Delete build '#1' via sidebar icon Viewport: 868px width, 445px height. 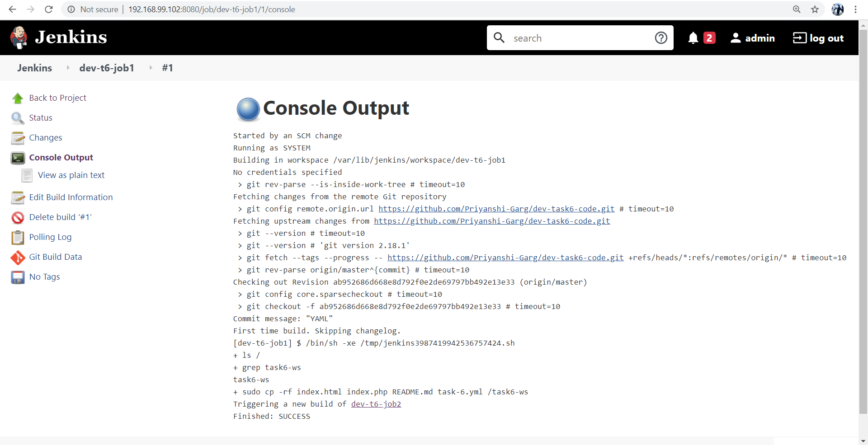point(60,217)
